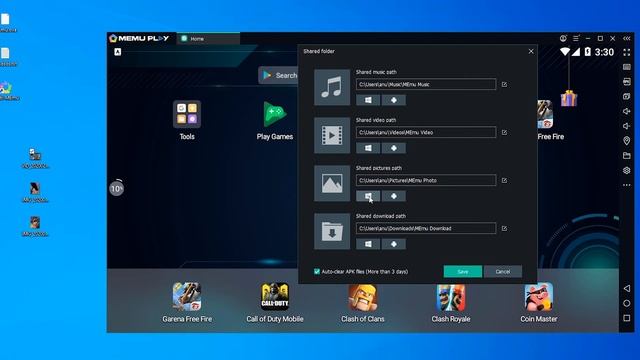
Task: Click the shared pictures path field
Action: pyautogui.click(x=426, y=180)
